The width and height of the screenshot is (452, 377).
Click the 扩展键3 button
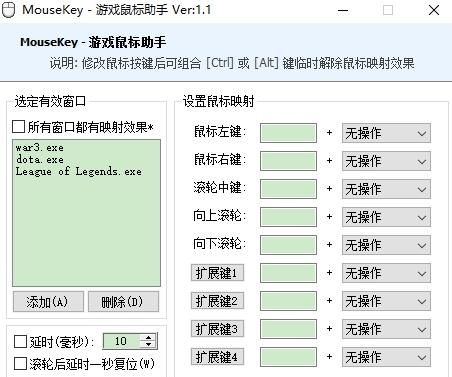(x=217, y=329)
